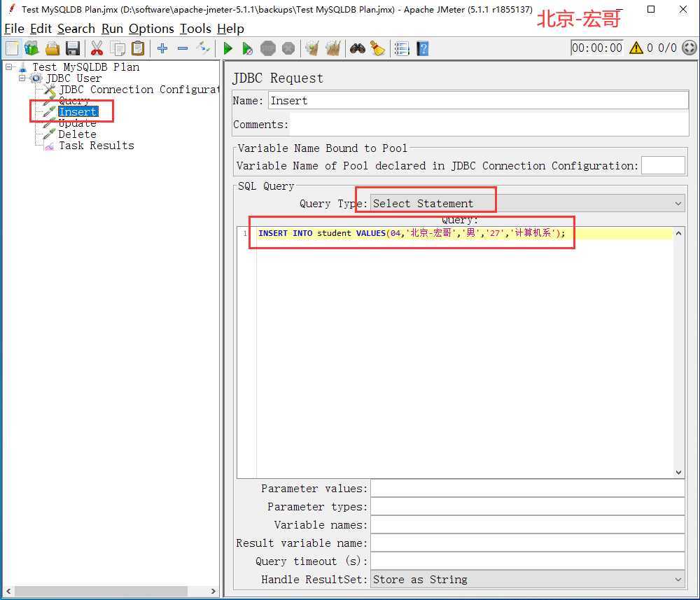Click the Comments input field
Viewport: 700px width, 600px height.
[489, 124]
